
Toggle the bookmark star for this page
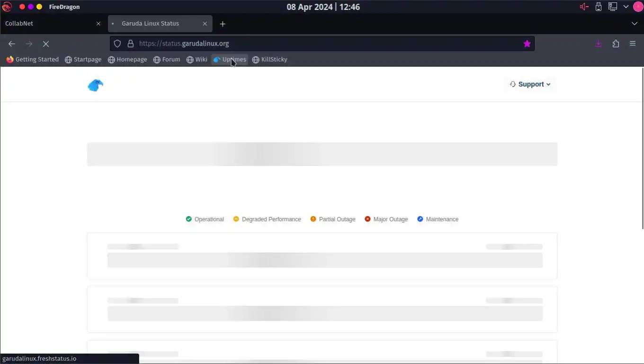527,44
